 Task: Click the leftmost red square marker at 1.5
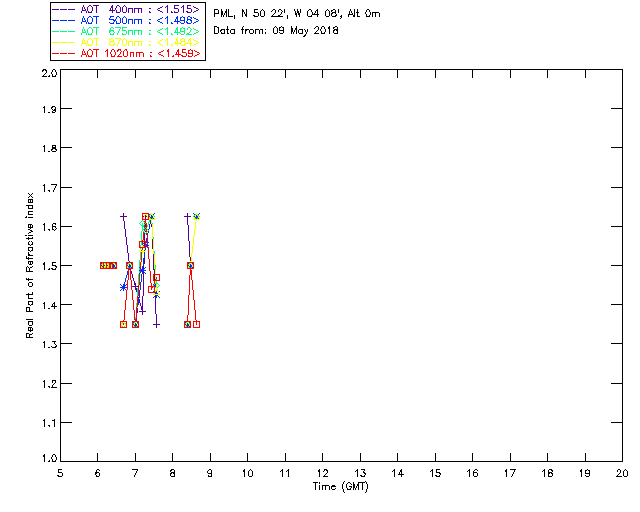(x=103, y=265)
